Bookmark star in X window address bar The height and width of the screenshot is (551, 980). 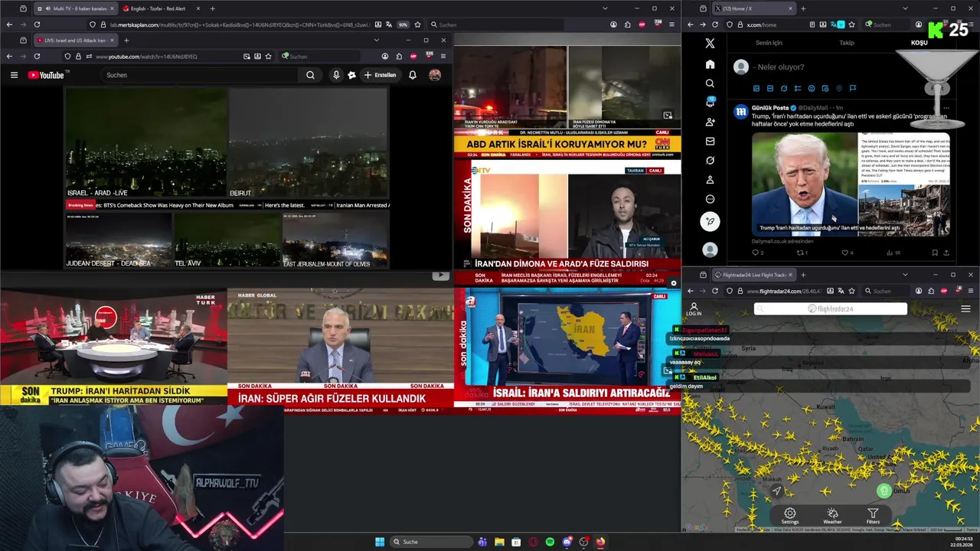(851, 24)
